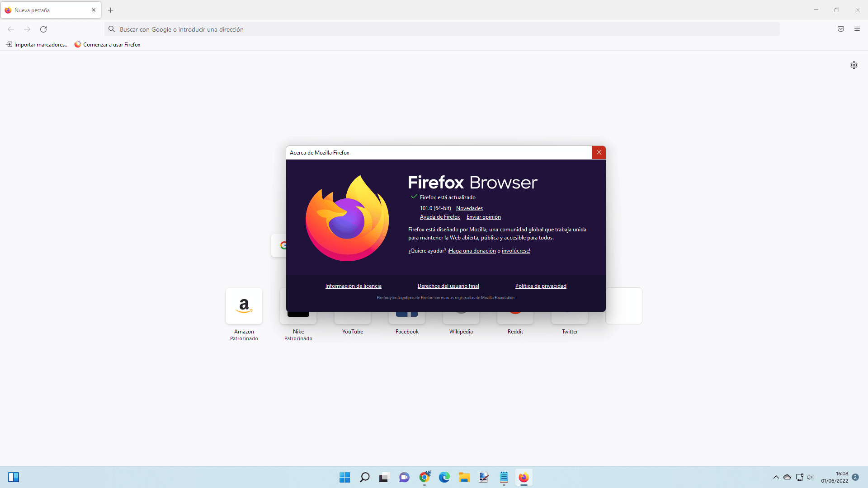Show hidden tray icons chevron
The width and height of the screenshot is (868, 488).
[776, 477]
